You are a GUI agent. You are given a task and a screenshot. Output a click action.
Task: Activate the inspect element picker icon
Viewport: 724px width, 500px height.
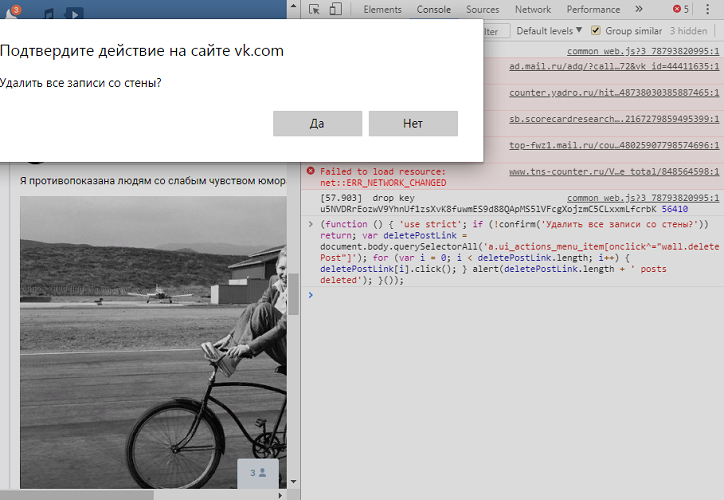click(314, 9)
